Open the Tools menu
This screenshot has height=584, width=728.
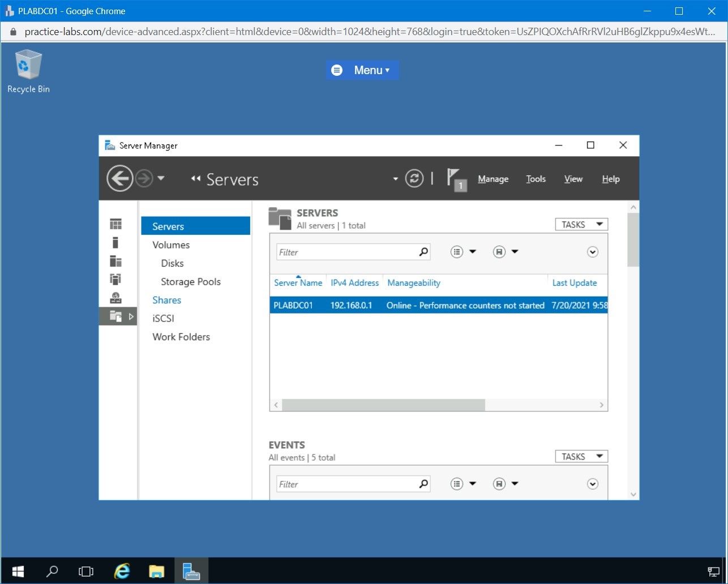coord(536,179)
